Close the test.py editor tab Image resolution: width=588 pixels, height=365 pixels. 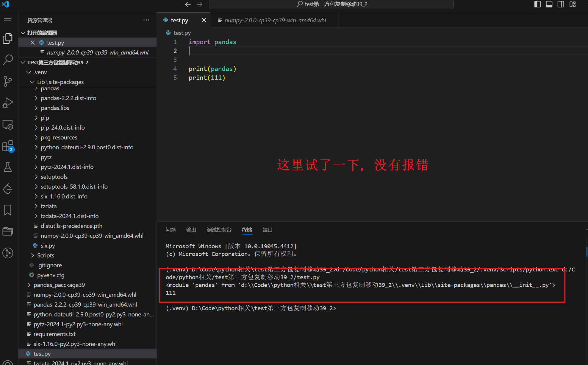pyautogui.click(x=204, y=20)
